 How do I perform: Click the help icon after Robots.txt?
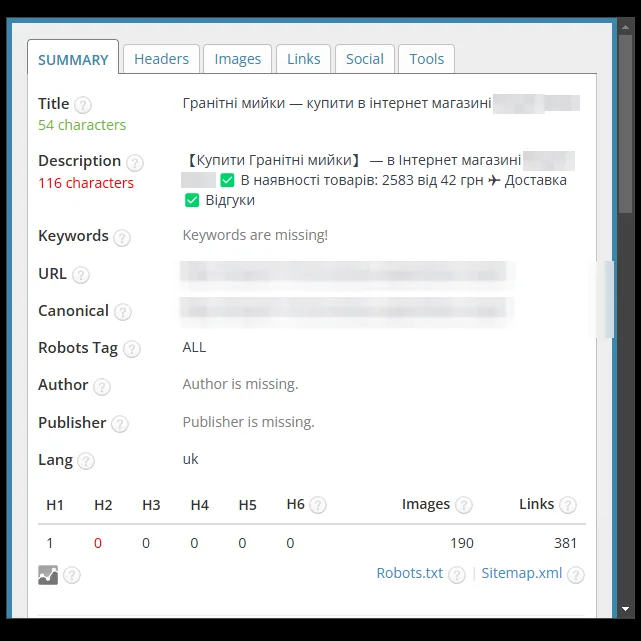click(457, 575)
